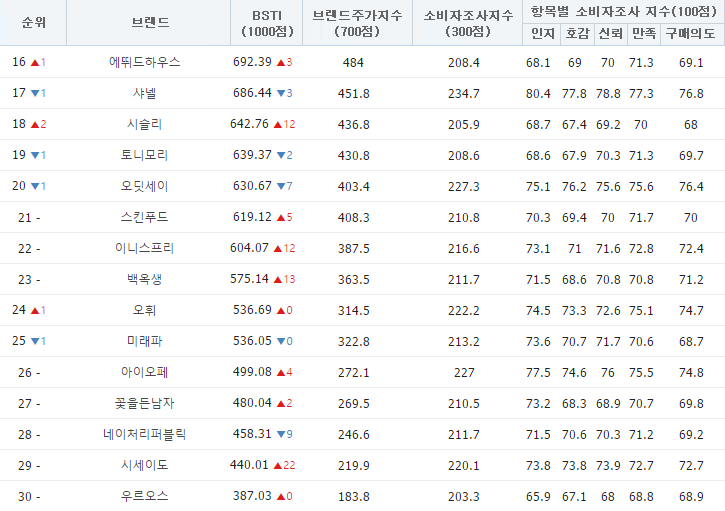Screen dimensions: 725x511
Task: Click BSTI value 686.44
Action: pyautogui.click(x=252, y=93)
